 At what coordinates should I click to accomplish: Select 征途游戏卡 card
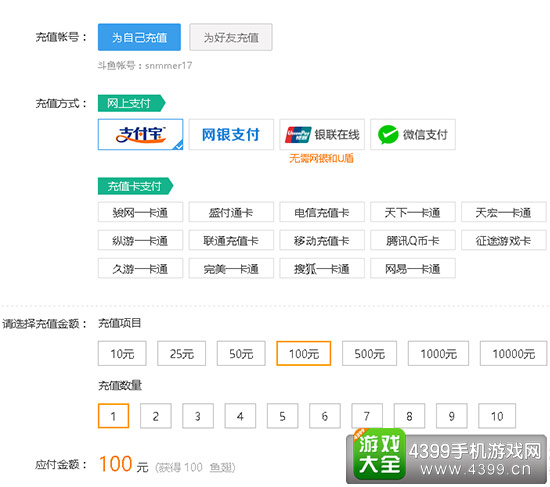click(504, 240)
